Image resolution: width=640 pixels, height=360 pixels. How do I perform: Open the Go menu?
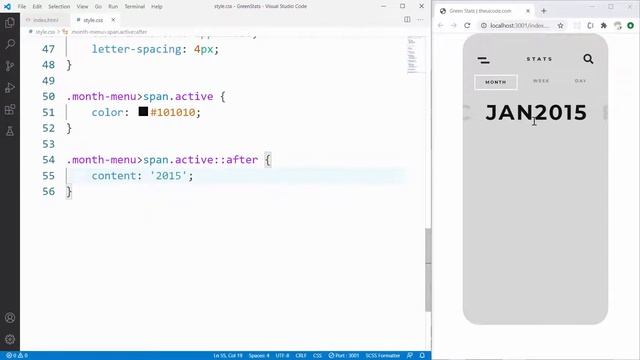[98, 7]
